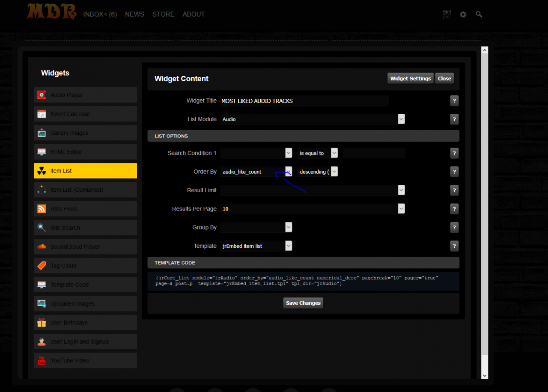548x392 pixels.
Task: Click the user avatar icon in header
Action: pyautogui.click(x=447, y=14)
